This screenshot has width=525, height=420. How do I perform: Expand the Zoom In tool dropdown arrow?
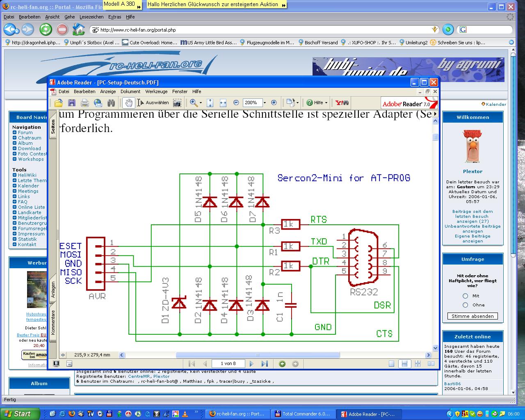201,103
